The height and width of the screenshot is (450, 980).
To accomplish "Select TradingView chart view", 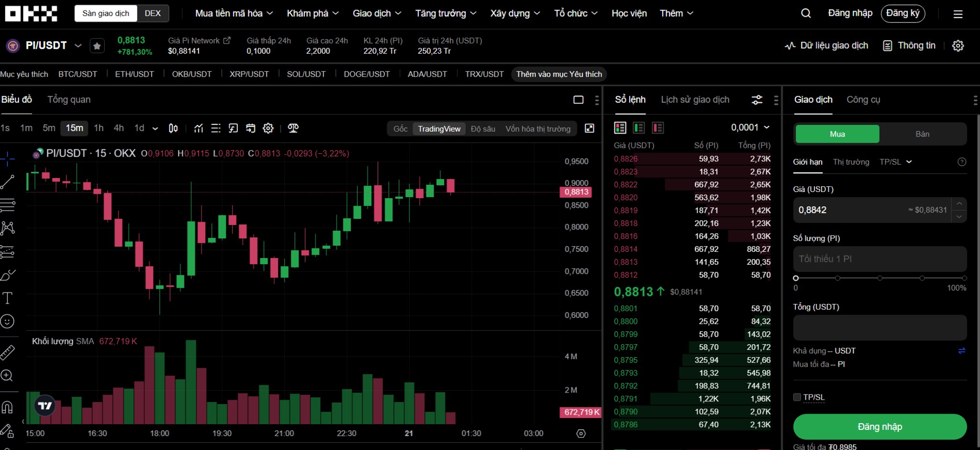I will pyautogui.click(x=439, y=129).
